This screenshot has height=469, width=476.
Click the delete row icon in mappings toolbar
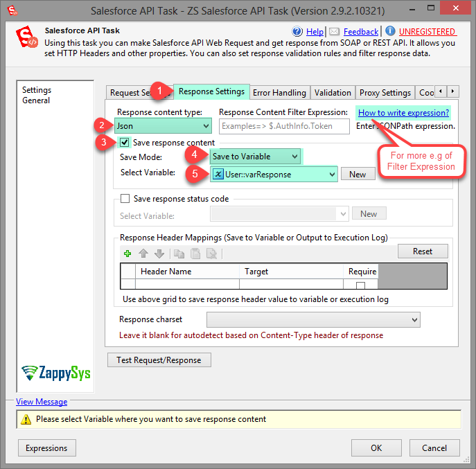[x=211, y=254]
